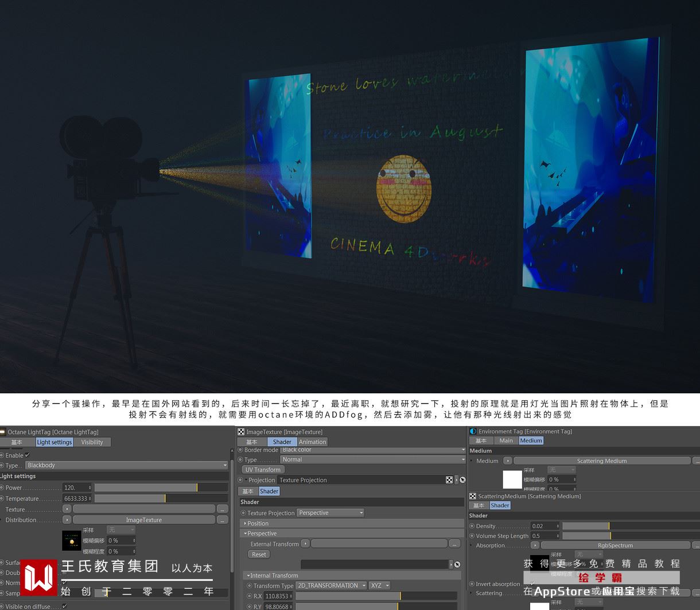Click the white Medium preview swatch

[x=512, y=479]
